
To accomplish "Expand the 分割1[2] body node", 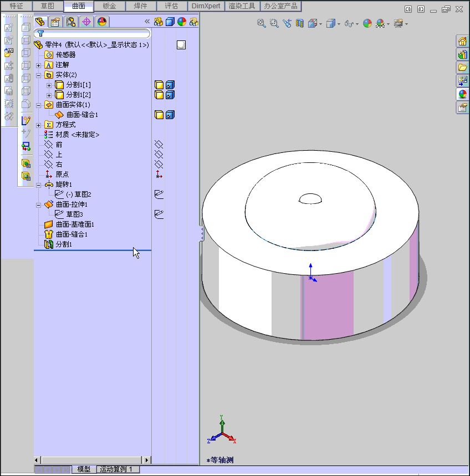I will coord(49,95).
